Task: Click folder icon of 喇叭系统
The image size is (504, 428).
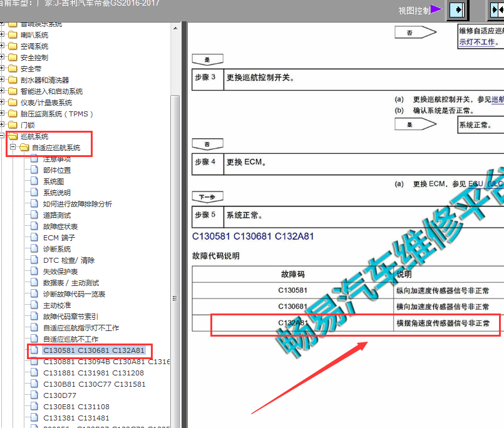Action: click(13, 34)
